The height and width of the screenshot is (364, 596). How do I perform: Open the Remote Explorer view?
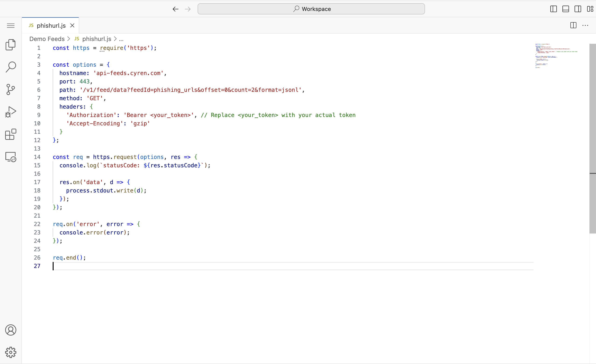(10, 157)
